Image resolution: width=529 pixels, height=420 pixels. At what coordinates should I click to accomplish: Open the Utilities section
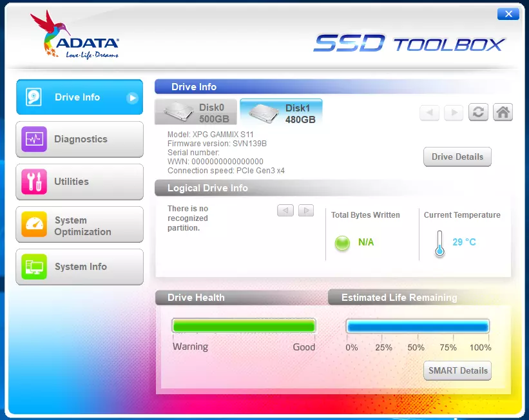pos(79,182)
